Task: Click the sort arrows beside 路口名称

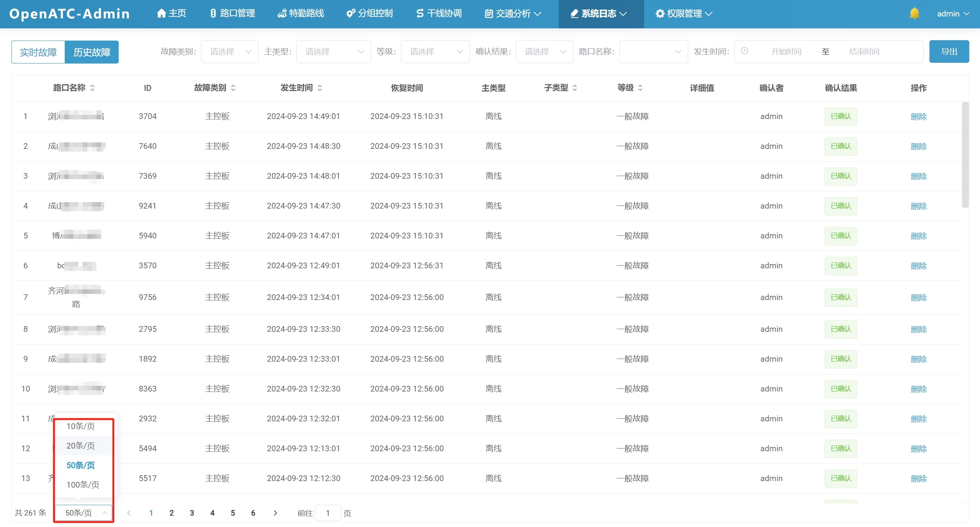Action: point(92,88)
